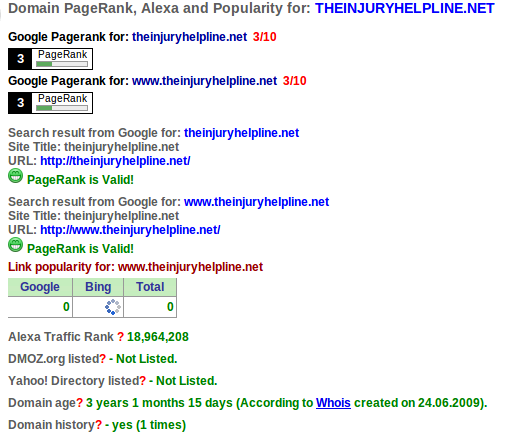Click the red question mark after DMOZ.org listed
The width and height of the screenshot is (512, 435).
coord(103,359)
